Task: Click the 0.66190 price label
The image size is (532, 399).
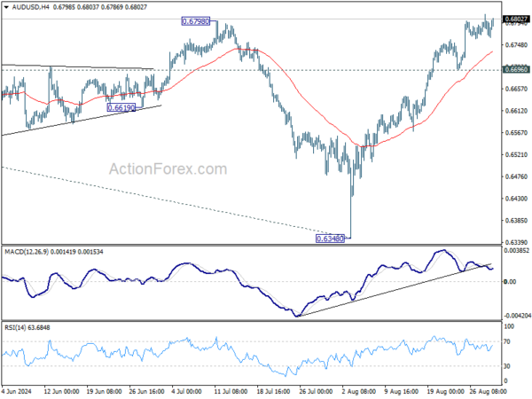Action: coord(121,108)
